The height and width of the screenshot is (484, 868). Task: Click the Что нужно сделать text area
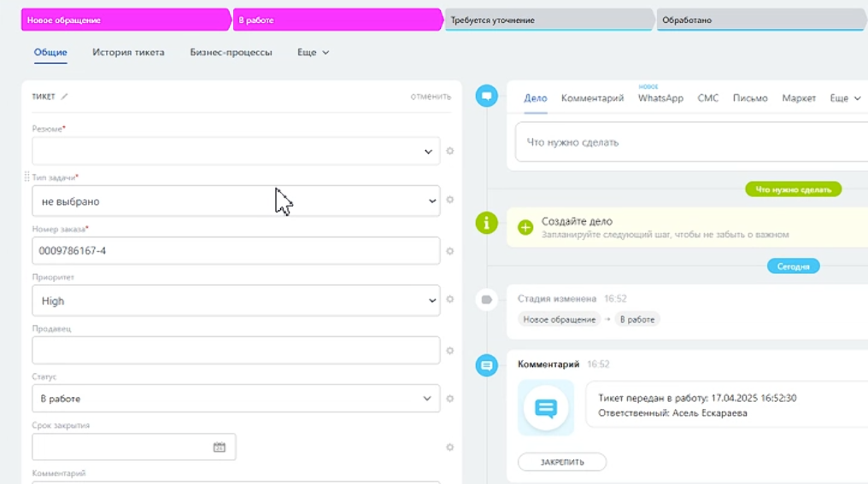[683, 143]
